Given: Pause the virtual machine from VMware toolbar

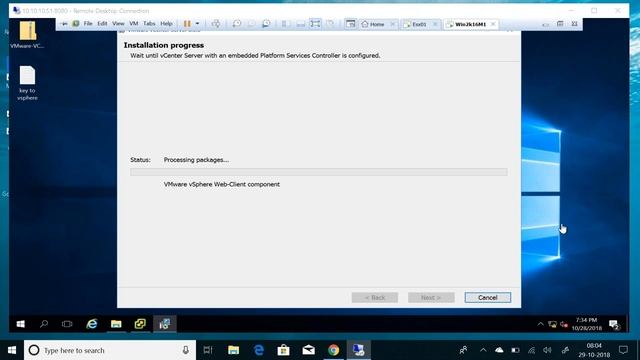Looking at the screenshot, I should 187,24.
